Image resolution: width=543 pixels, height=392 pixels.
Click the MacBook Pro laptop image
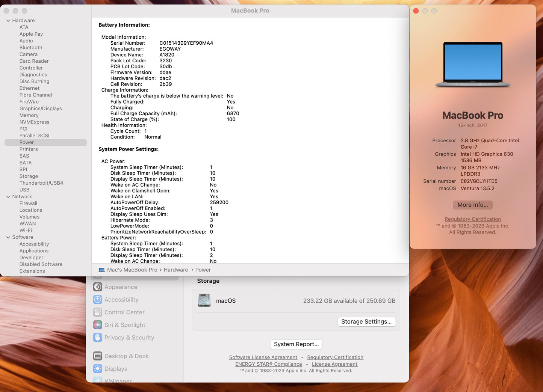tap(473, 65)
